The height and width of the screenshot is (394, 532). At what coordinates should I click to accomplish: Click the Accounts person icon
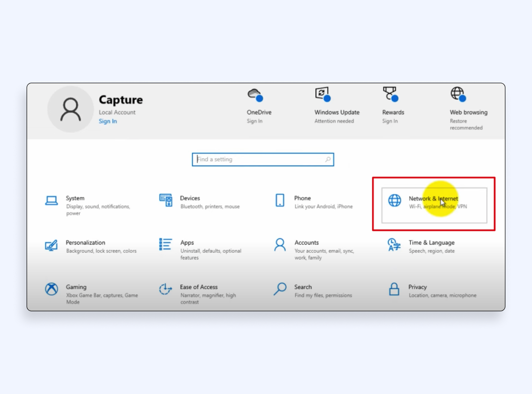tap(280, 245)
